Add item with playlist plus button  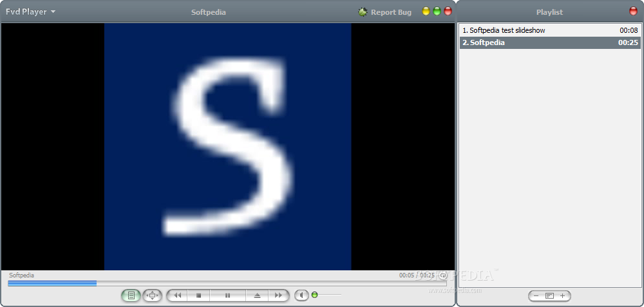(x=562, y=295)
